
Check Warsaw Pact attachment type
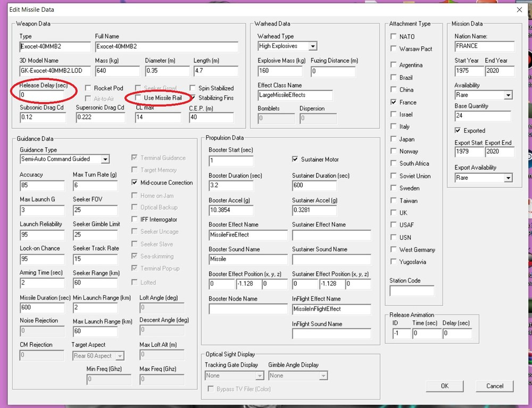pyautogui.click(x=394, y=48)
